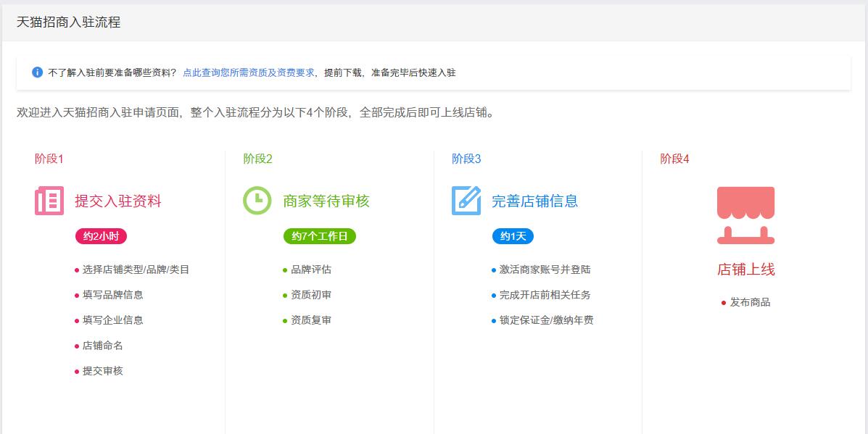Select the 阶段1 label

pyautogui.click(x=49, y=159)
